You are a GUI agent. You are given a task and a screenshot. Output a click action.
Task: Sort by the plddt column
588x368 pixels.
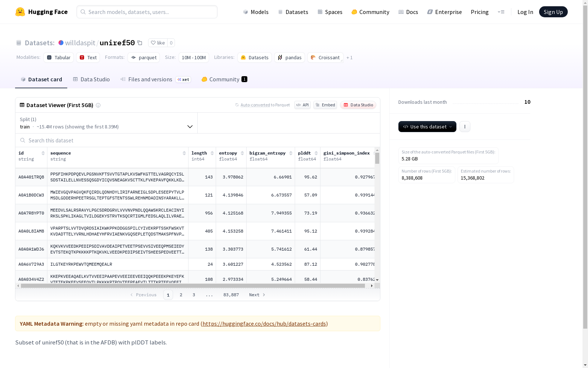coord(316,153)
